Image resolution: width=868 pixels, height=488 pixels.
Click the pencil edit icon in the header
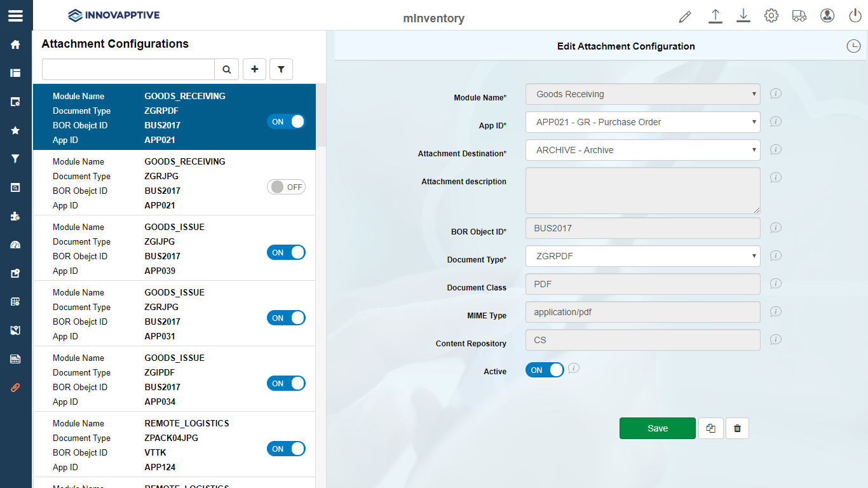(684, 15)
